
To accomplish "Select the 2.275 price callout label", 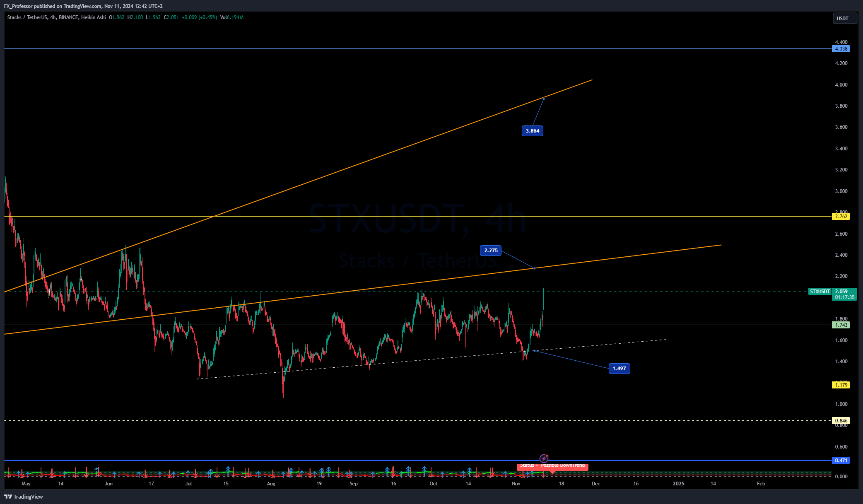I will tap(491, 251).
